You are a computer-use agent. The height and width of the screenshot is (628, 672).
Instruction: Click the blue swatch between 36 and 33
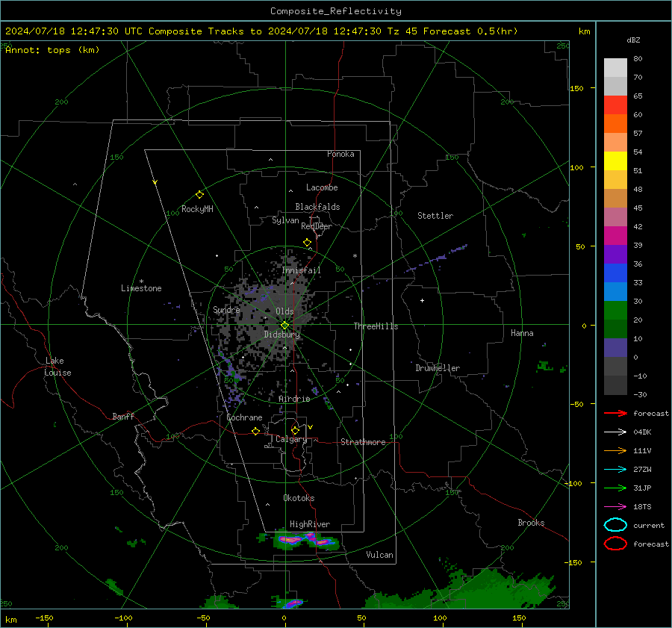click(615, 273)
